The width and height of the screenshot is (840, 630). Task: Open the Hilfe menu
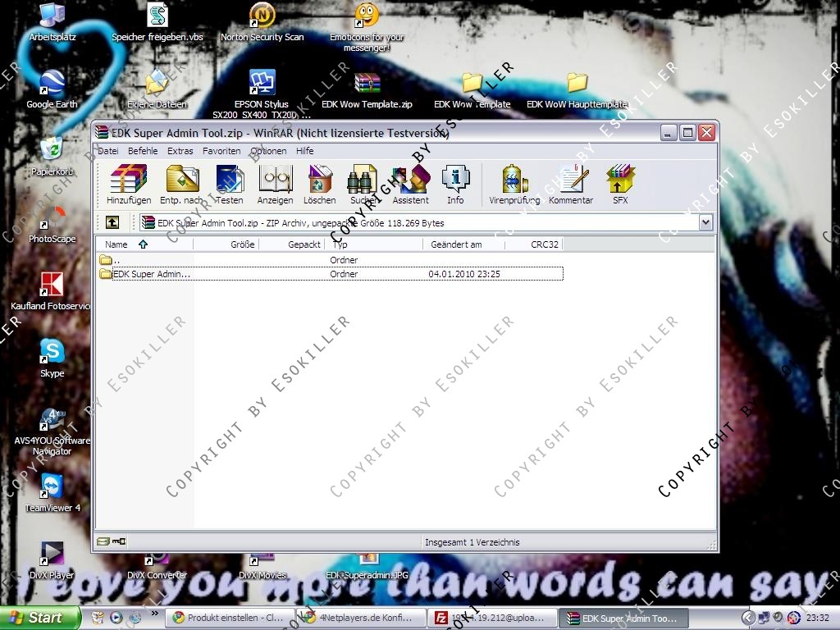pos(305,151)
